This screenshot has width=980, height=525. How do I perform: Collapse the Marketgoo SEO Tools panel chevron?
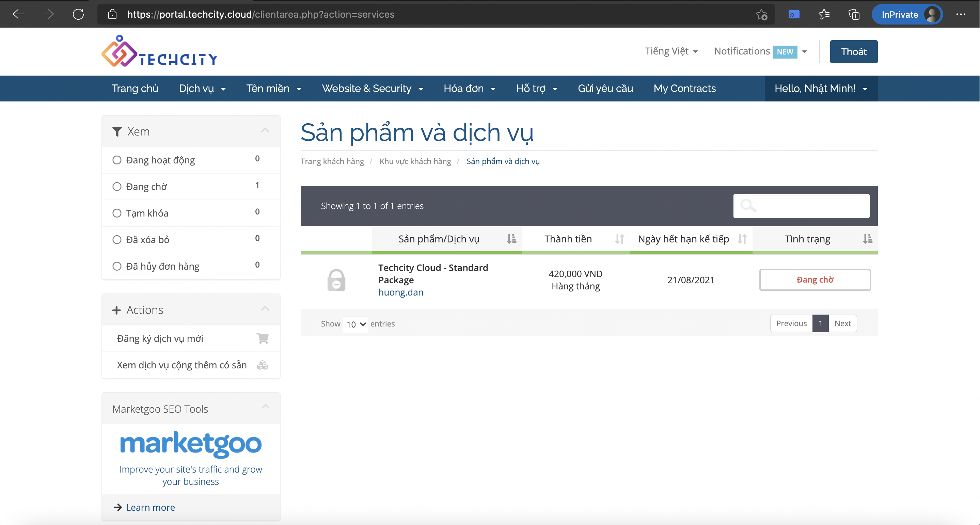(x=266, y=407)
